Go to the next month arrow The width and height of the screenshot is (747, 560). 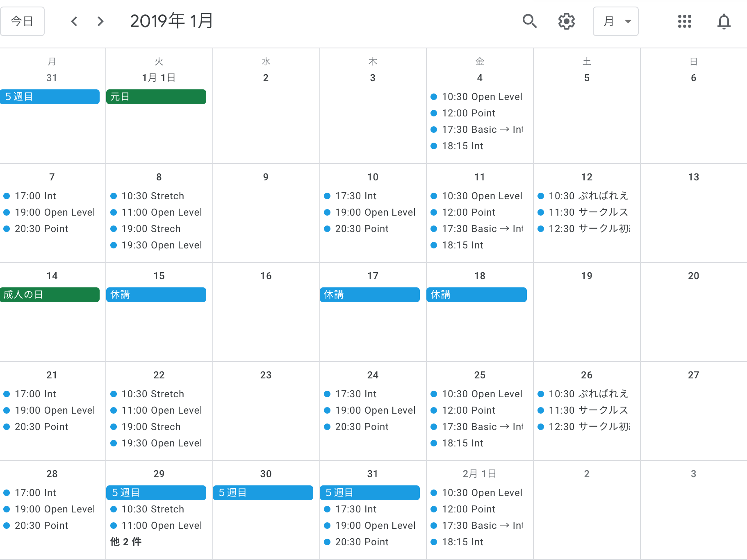(x=100, y=21)
